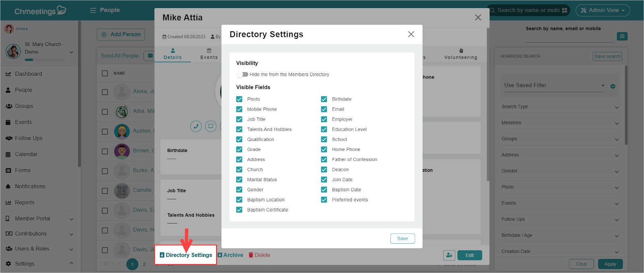The image size is (644, 273).
Task: Toggle Hide me from Members Directory switch
Action: (x=242, y=74)
